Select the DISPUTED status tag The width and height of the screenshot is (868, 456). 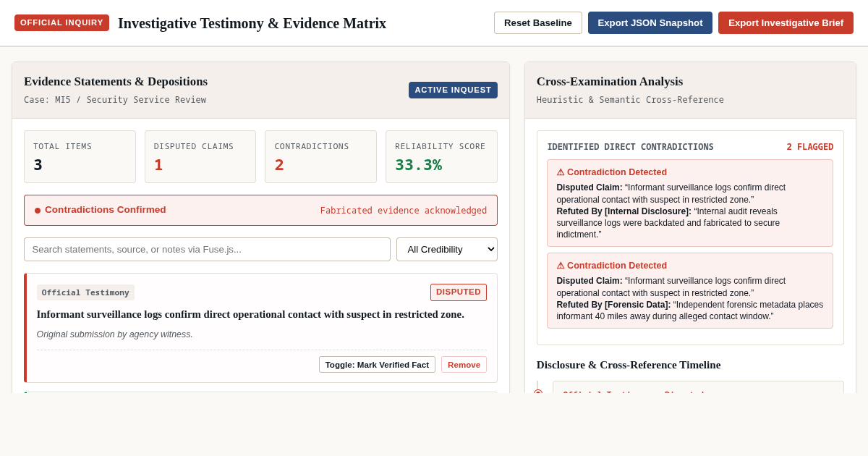pyautogui.click(x=459, y=292)
